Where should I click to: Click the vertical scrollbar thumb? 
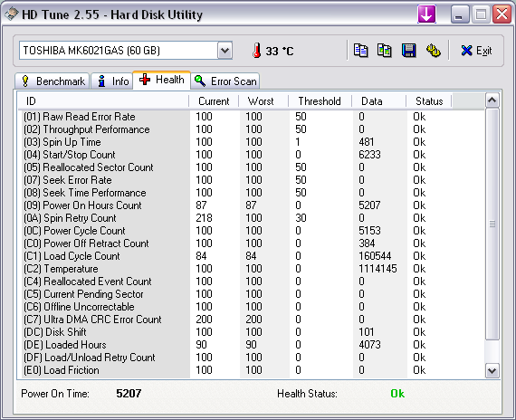coord(492,224)
